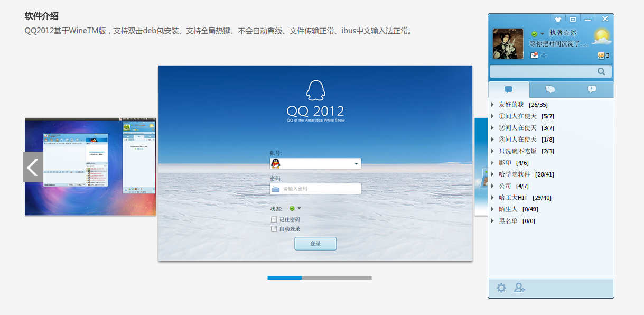Click the sunny weather icon

click(x=601, y=36)
